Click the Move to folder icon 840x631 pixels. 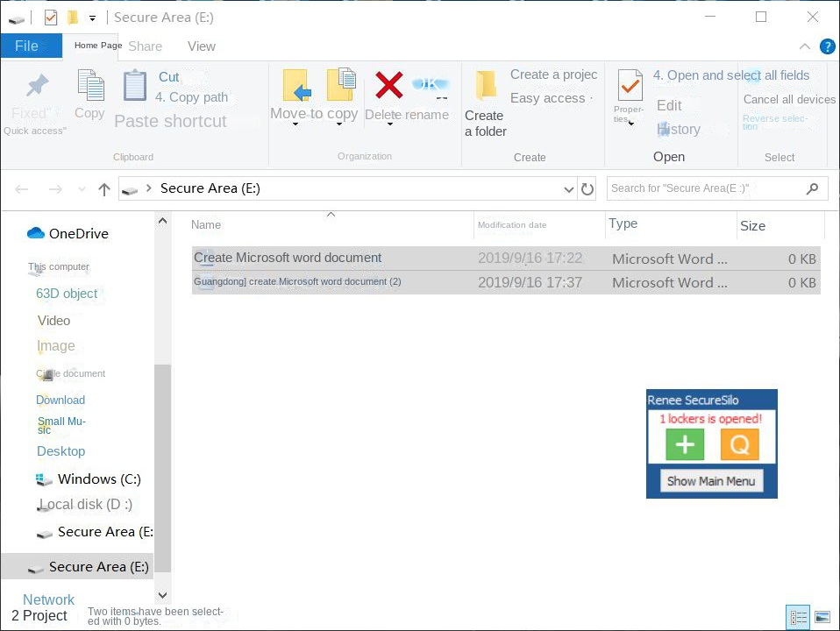296,86
